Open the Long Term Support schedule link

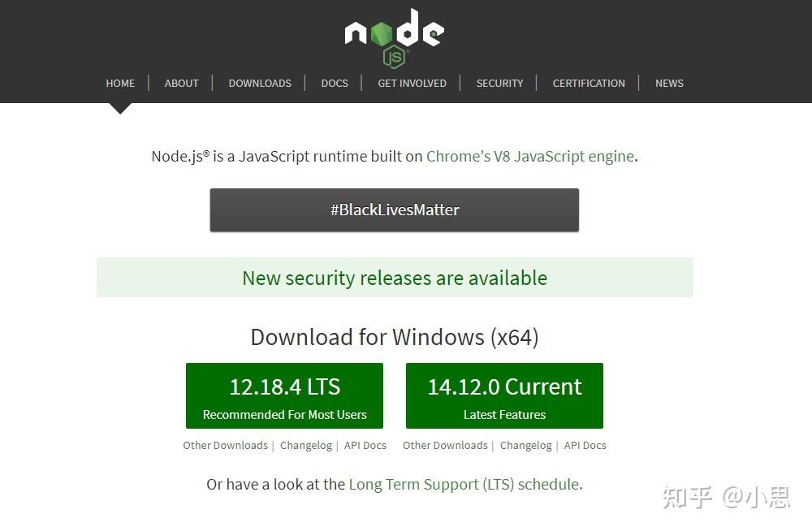pos(464,485)
